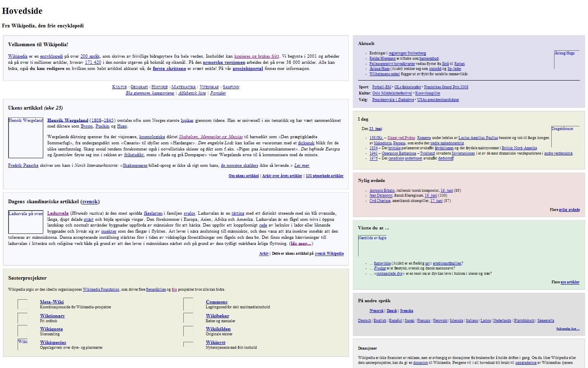
Task: Switch to the Deutsch language edition
Action: [365, 321]
